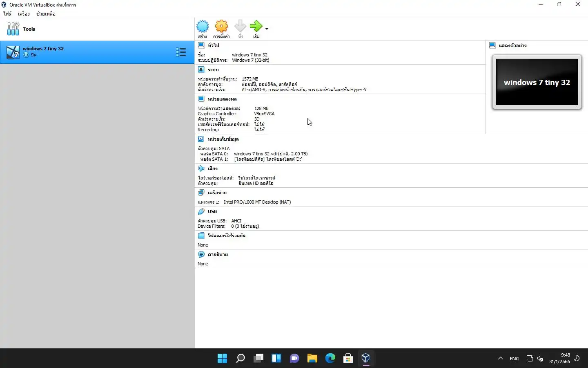Select the Tools entry
This screenshot has height=368, width=588.
pyautogui.click(x=97, y=29)
